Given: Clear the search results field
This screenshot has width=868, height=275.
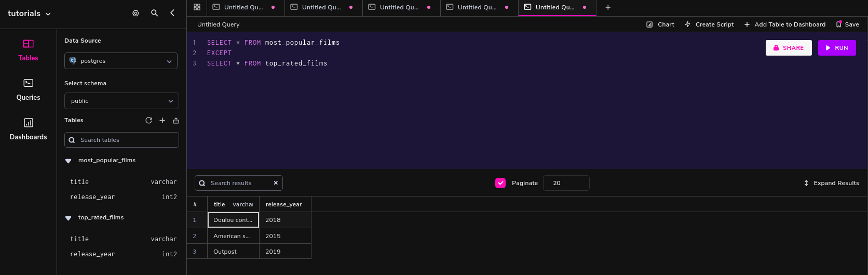Looking at the screenshot, I should pos(276,183).
